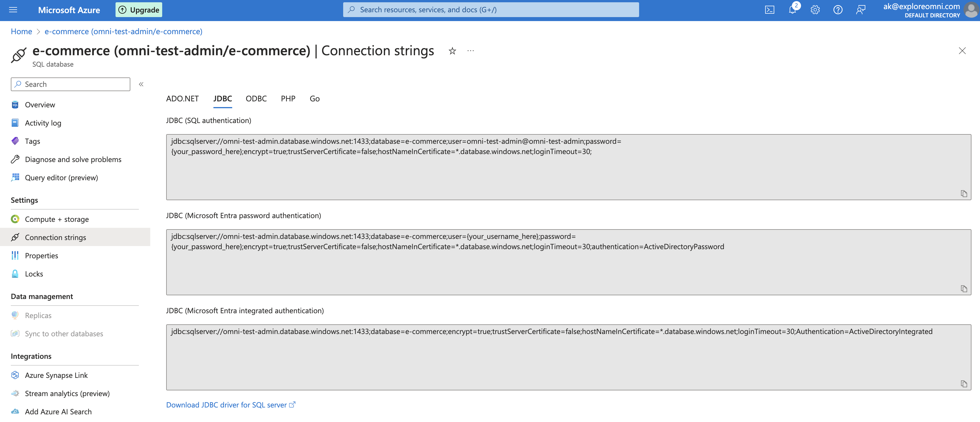
Task: Click the account avatar picture
Action: 969,10
